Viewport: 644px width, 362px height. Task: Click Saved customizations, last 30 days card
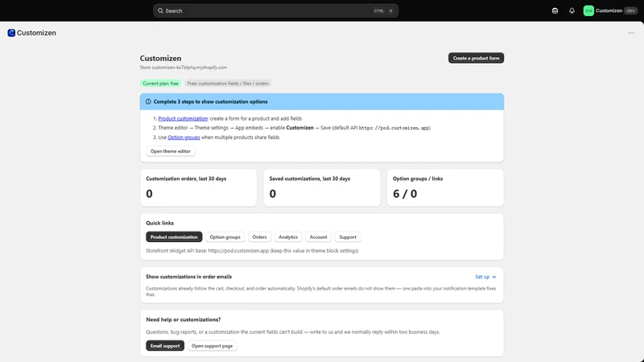[321, 187]
